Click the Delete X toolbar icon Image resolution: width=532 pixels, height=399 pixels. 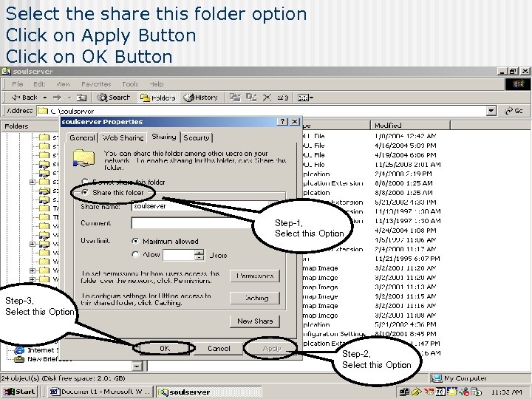[267, 98]
